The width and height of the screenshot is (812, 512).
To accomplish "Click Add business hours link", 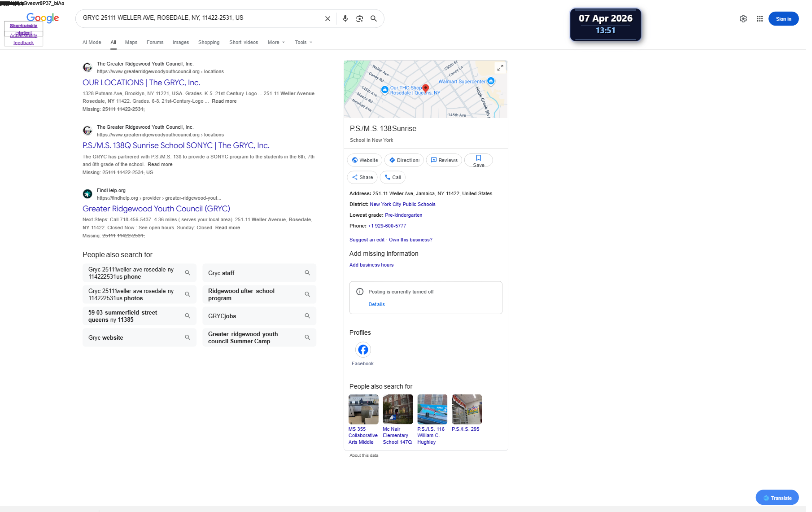I will point(371,265).
